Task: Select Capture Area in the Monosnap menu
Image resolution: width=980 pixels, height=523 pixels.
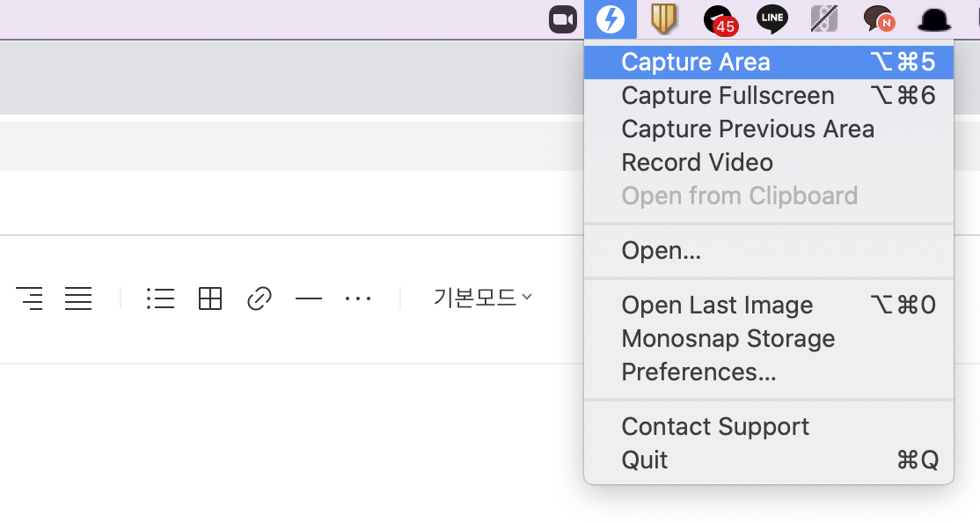Action: coord(769,62)
